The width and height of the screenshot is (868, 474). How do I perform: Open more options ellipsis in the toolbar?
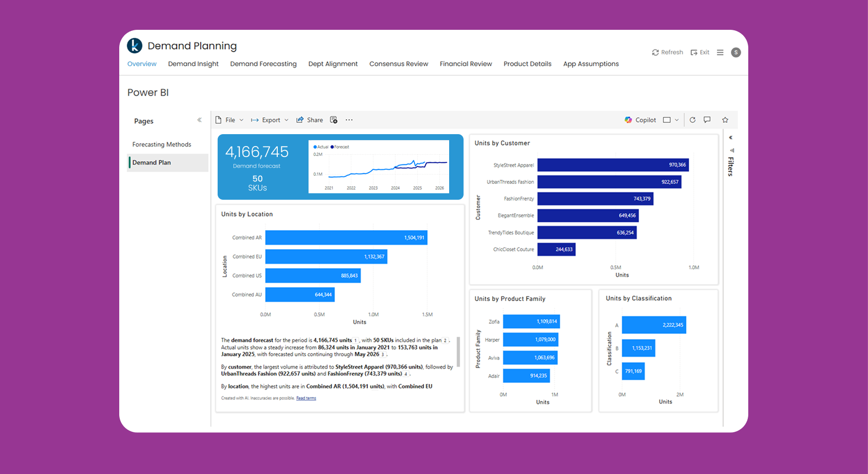349,120
